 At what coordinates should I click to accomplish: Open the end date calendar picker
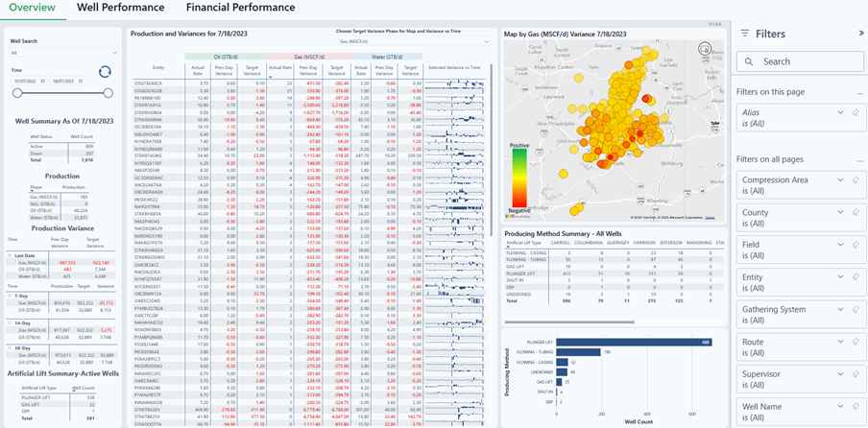tap(81, 81)
